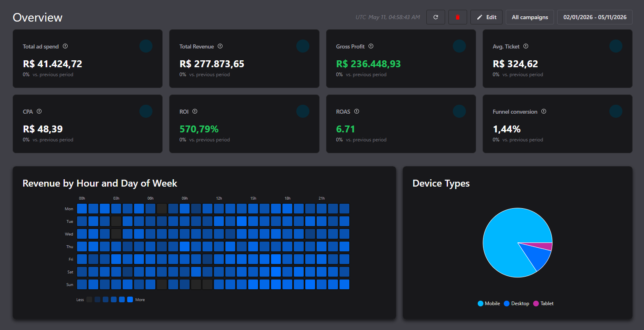The width and height of the screenshot is (644, 330).
Task: Click info icon next to Funnel conversion
Action: [x=544, y=111]
